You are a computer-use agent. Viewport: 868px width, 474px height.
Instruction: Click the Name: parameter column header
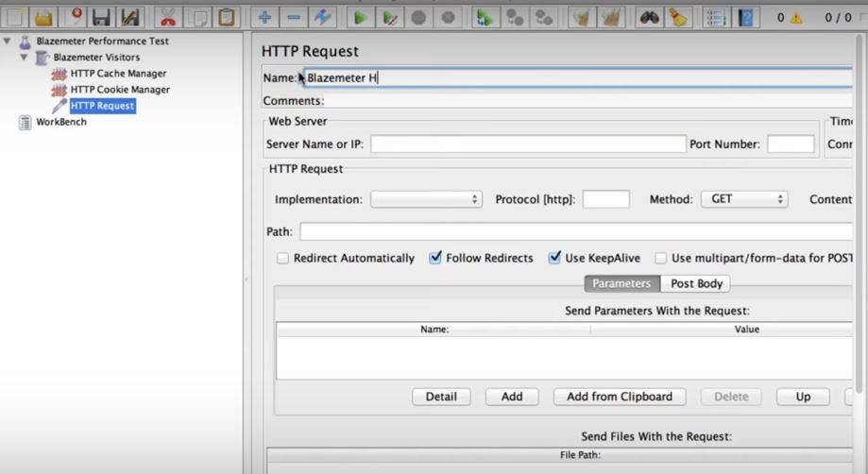434,330
